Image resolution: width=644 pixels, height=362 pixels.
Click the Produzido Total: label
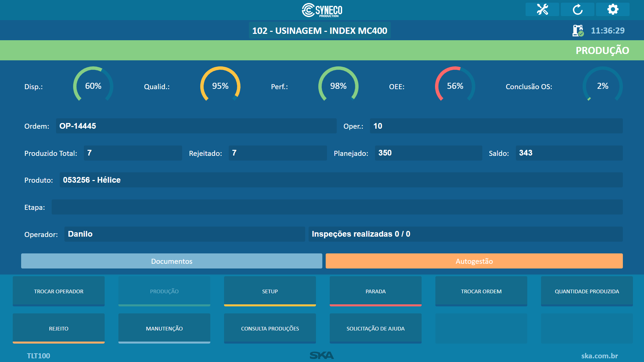click(x=51, y=153)
